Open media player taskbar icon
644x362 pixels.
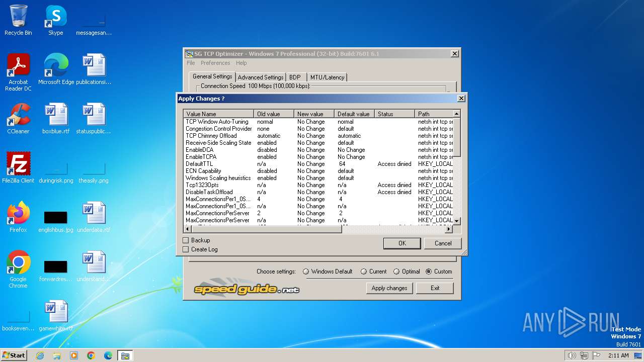(74, 355)
